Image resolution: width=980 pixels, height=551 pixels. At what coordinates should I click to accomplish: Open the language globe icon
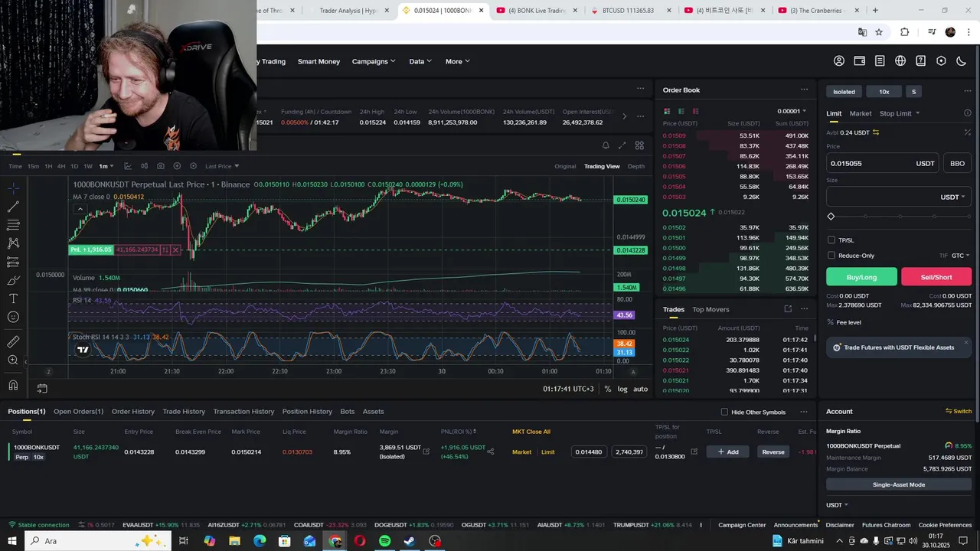pos(900,61)
